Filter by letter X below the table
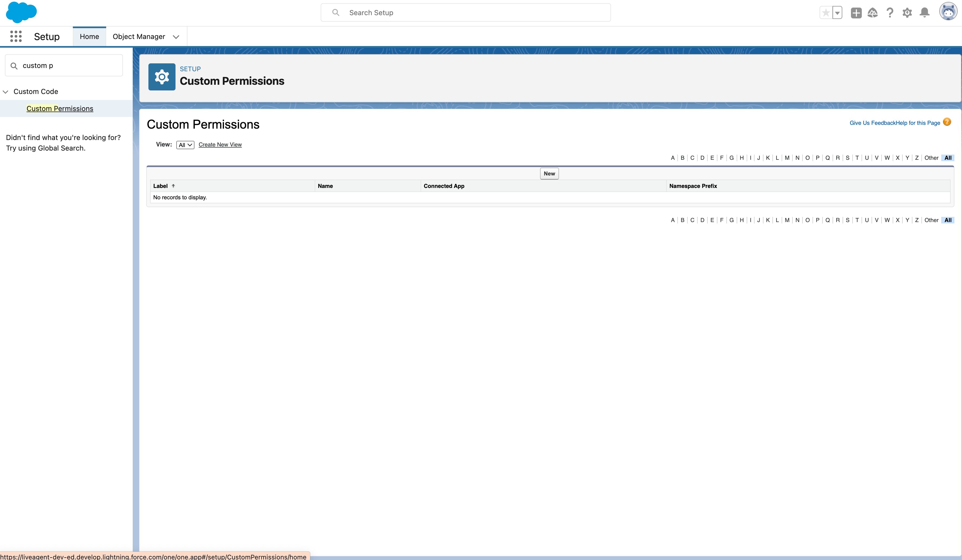The height and width of the screenshot is (560, 962). click(898, 220)
